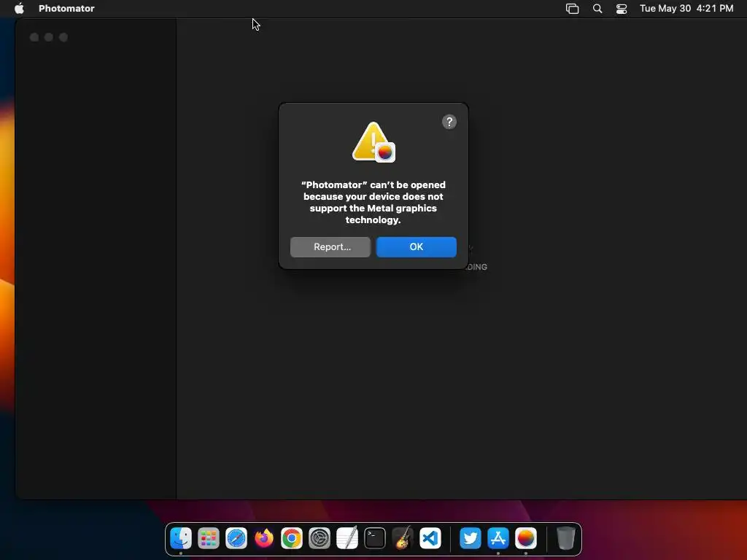Open Finder from the Dock

(181, 539)
